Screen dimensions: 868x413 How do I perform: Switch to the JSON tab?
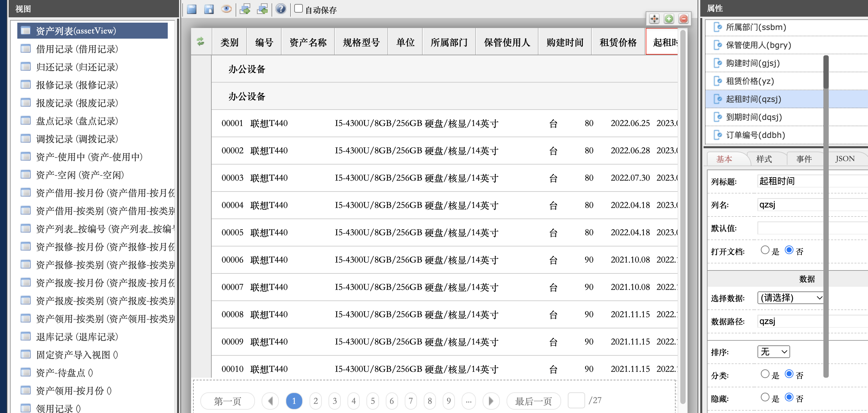(x=844, y=159)
